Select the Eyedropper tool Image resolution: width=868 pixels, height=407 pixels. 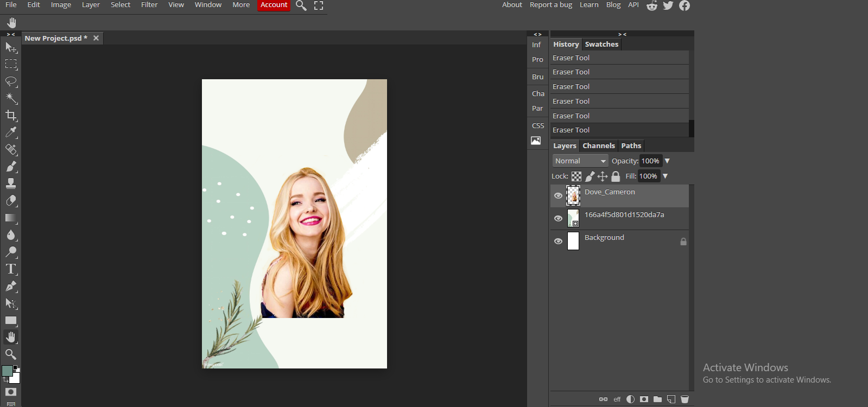click(x=11, y=132)
